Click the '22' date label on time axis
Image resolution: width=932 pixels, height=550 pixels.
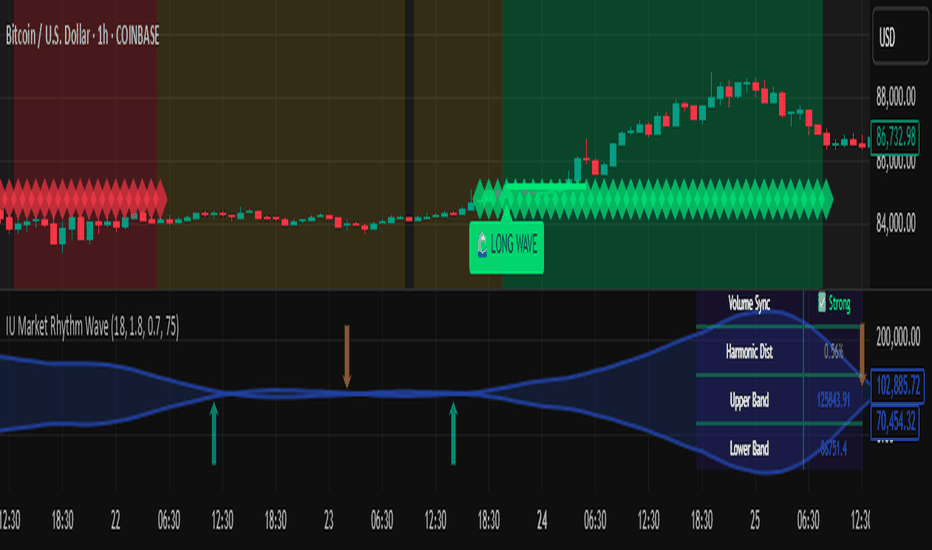[115, 520]
